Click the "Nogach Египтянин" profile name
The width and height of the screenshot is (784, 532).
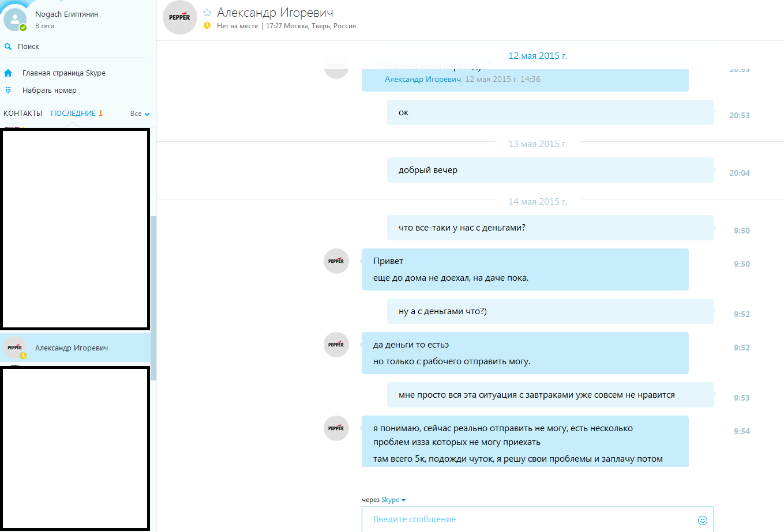(66, 14)
